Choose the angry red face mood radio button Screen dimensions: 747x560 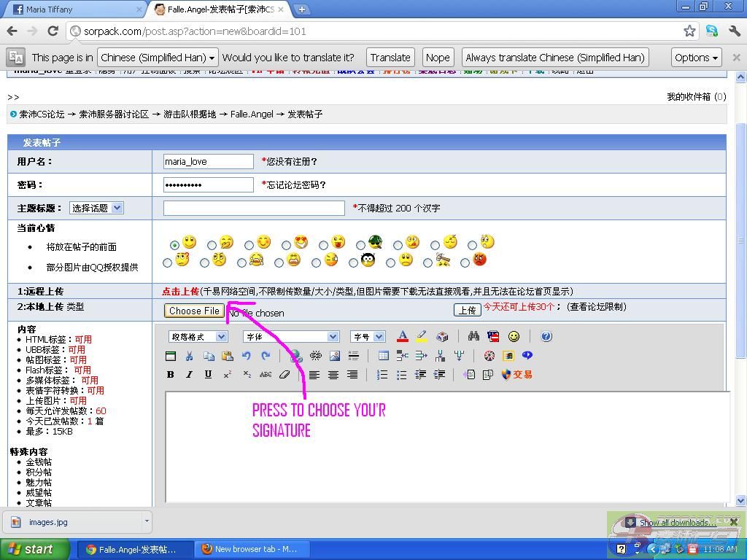coord(465,262)
